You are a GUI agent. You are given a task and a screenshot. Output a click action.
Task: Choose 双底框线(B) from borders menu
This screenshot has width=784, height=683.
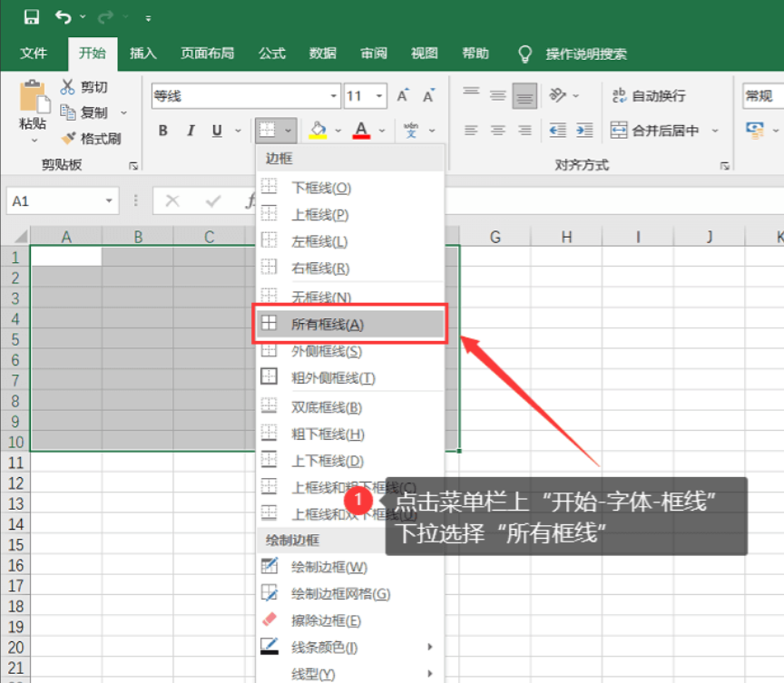pyautogui.click(x=350, y=407)
